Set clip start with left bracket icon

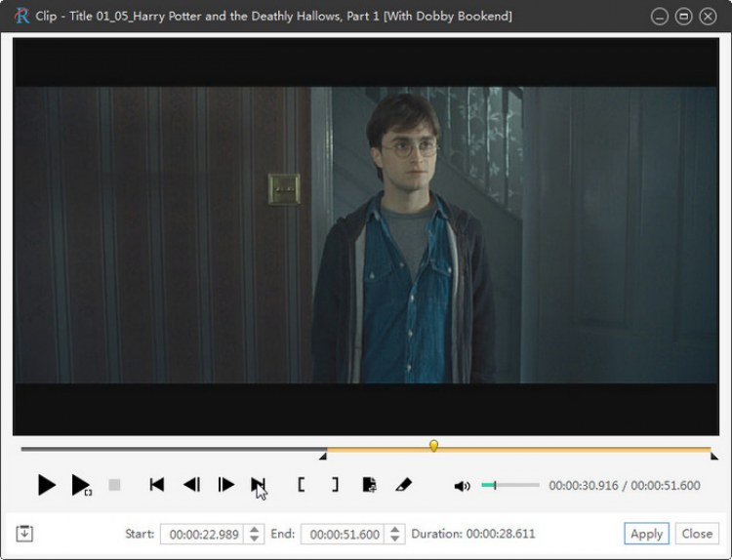302,485
